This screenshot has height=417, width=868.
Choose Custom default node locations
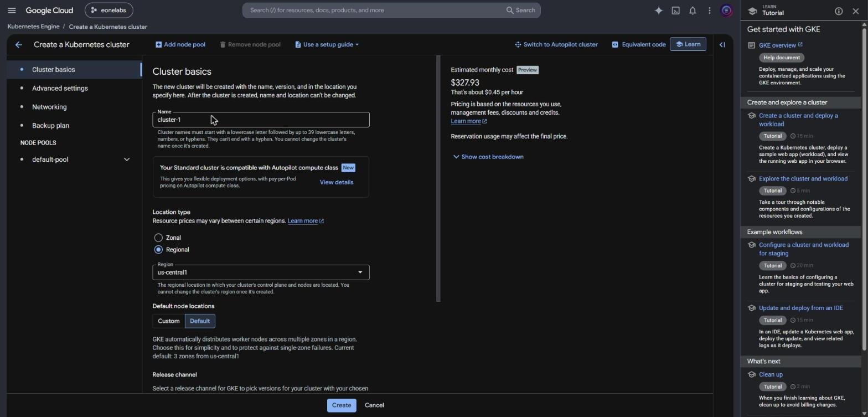(169, 321)
